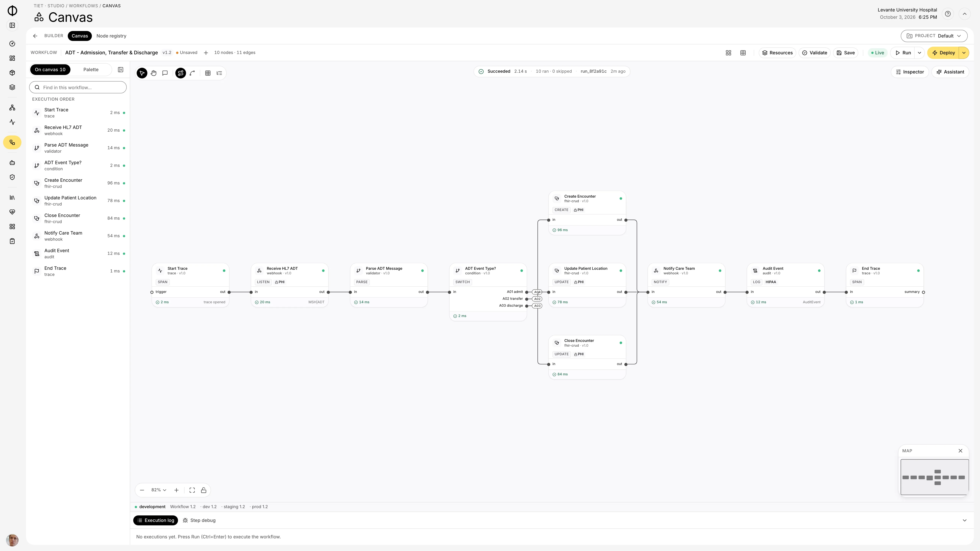Go back with the arrow icon
The height and width of the screenshot is (551, 980).
click(35, 36)
